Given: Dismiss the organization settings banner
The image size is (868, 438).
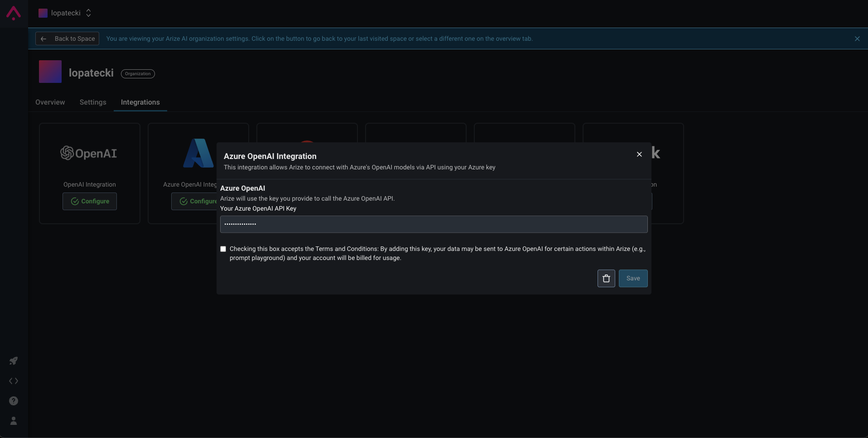Looking at the screenshot, I should pyautogui.click(x=857, y=39).
